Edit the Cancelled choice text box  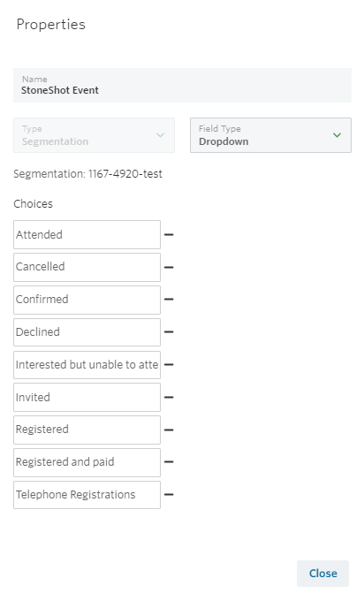pyautogui.click(x=87, y=267)
